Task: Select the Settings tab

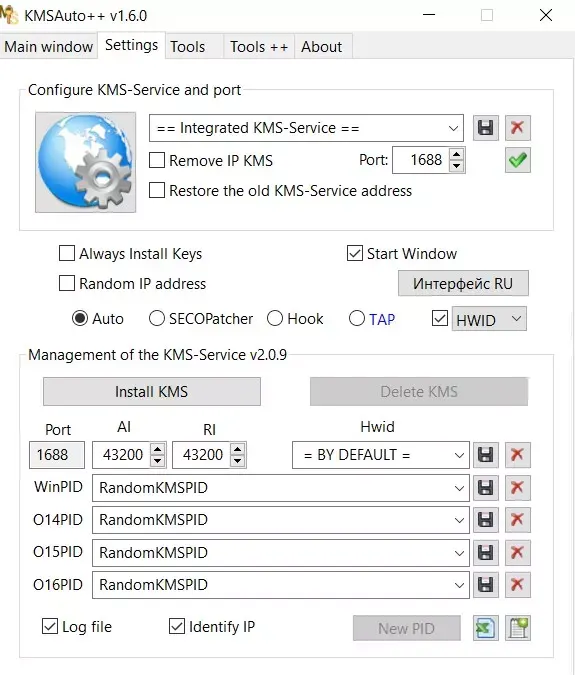Action: click(131, 45)
